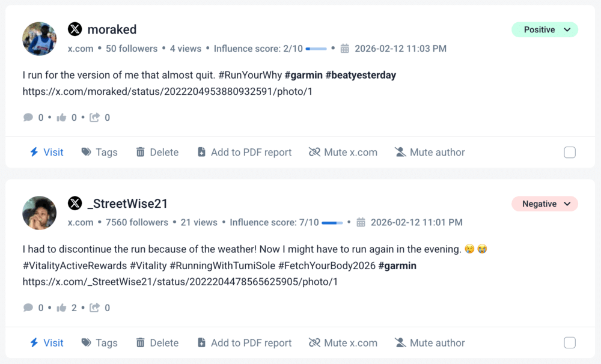
Task: Click the X platform icon beside _StreetWise21
Action: [x=75, y=203]
